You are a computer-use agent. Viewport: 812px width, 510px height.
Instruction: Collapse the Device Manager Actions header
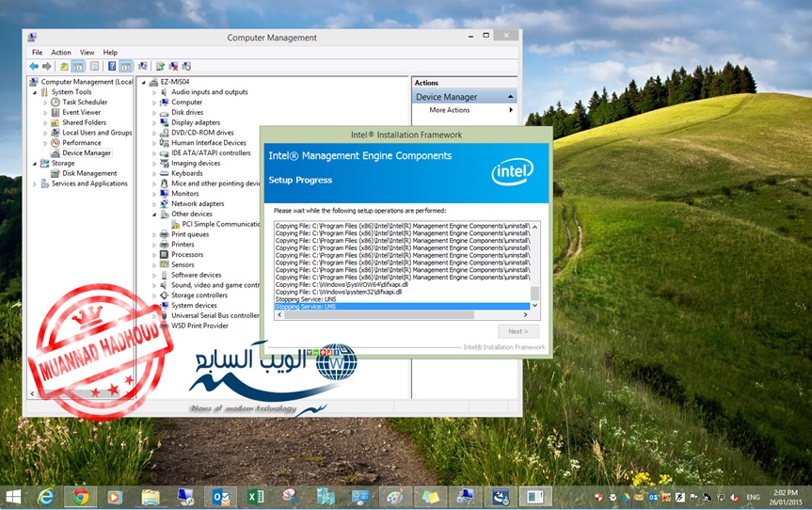tap(511, 97)
